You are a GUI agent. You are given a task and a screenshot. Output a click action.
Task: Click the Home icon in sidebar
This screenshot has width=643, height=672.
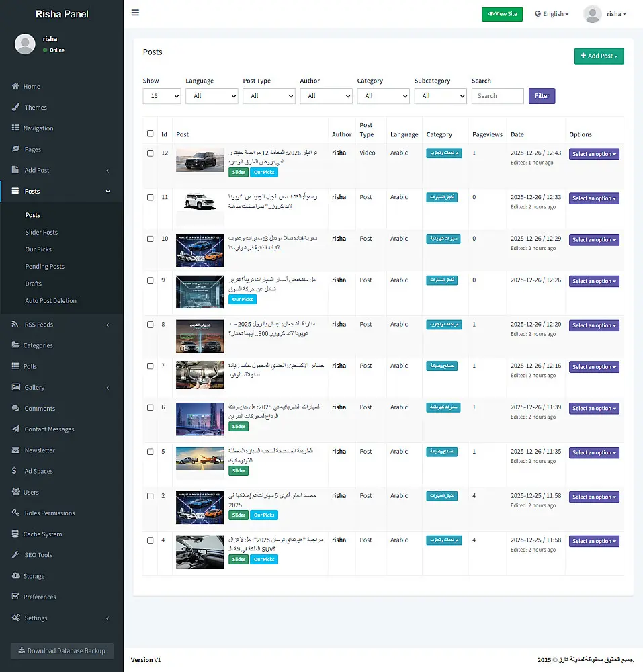click(15, 86)
